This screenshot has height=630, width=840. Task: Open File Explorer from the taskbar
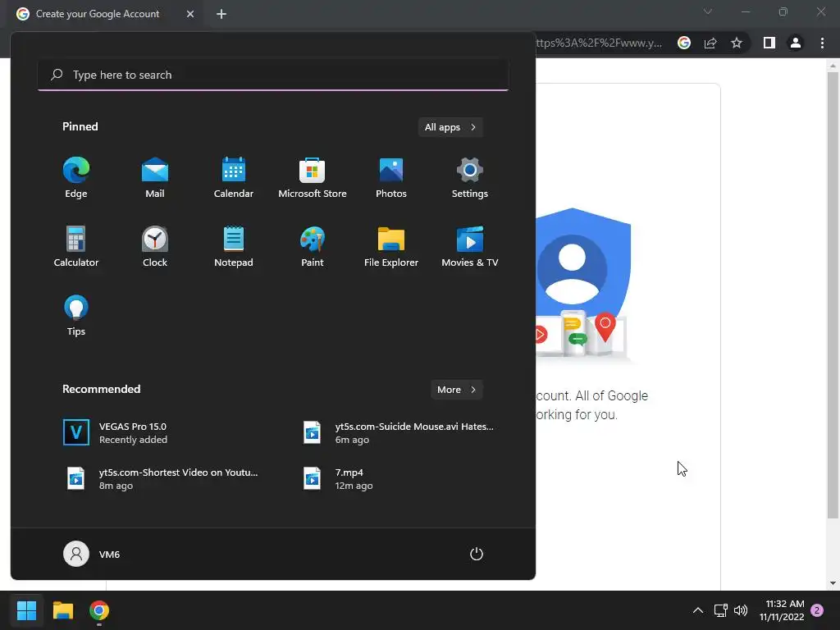tap(62, 610)
